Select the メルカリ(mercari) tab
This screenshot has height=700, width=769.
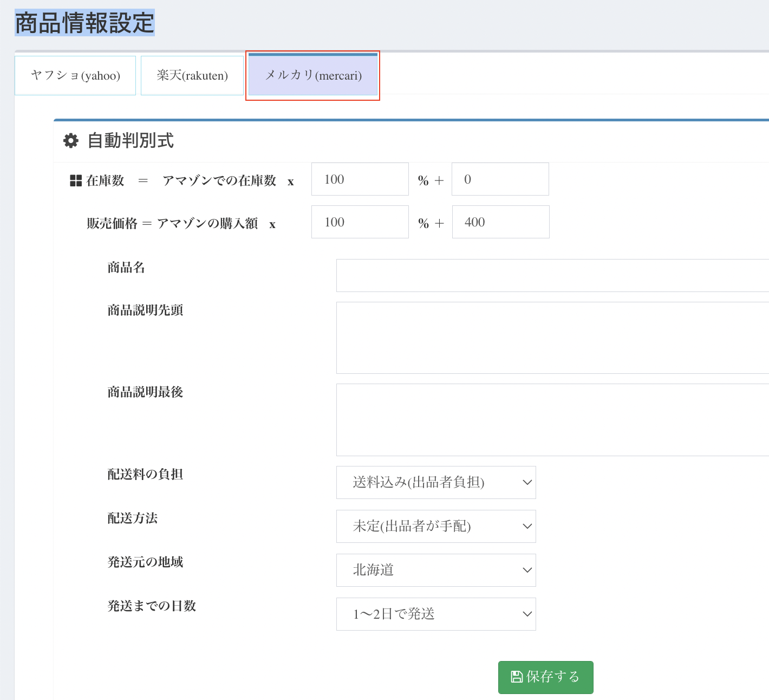pyautogui.click(x=313, y=75)
